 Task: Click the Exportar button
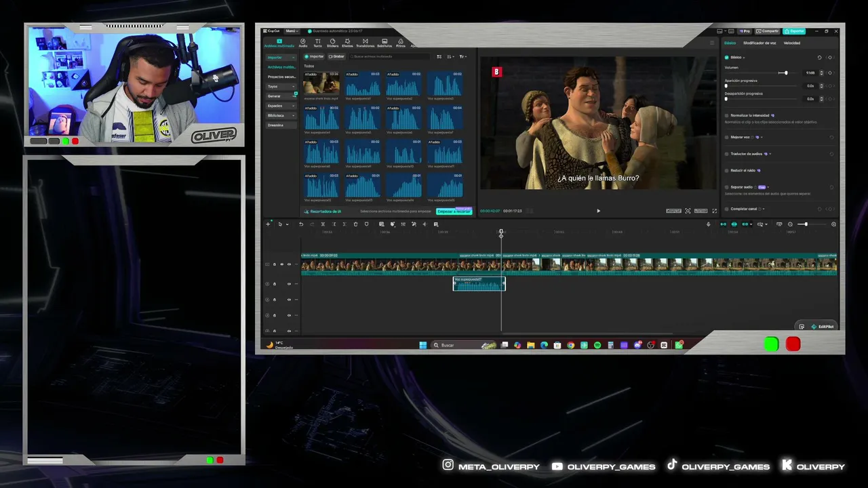coord(794,31)
